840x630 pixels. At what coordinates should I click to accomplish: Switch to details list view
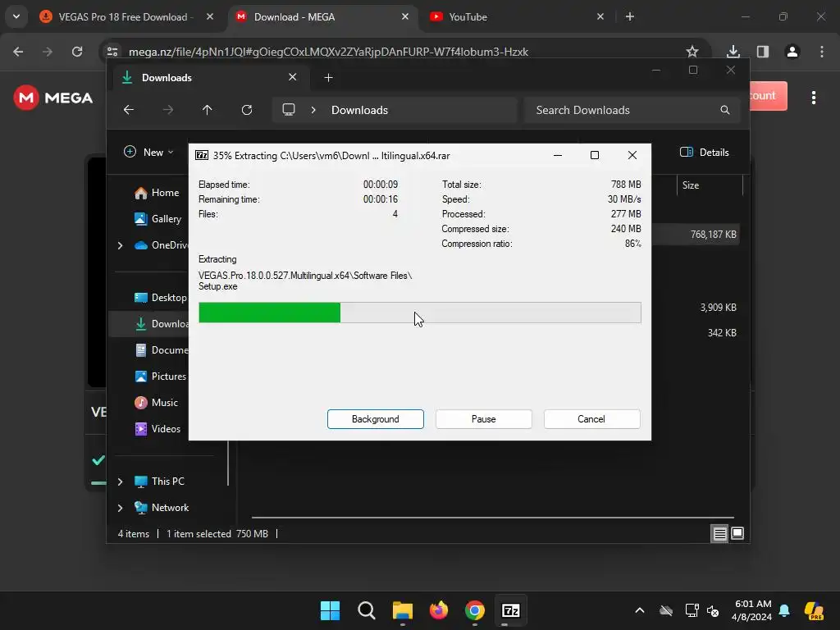(719, 533)
